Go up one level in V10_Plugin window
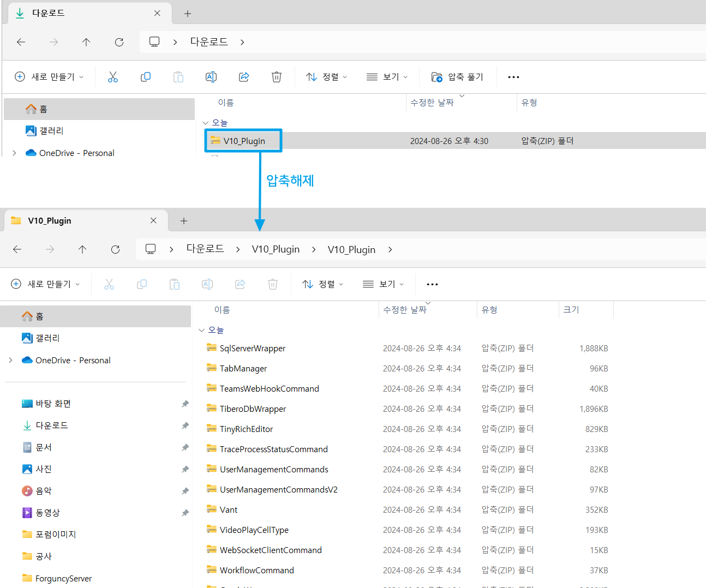The width and height of the screenshot is (706, 588). pyautogui.click(x=82, y=249)
